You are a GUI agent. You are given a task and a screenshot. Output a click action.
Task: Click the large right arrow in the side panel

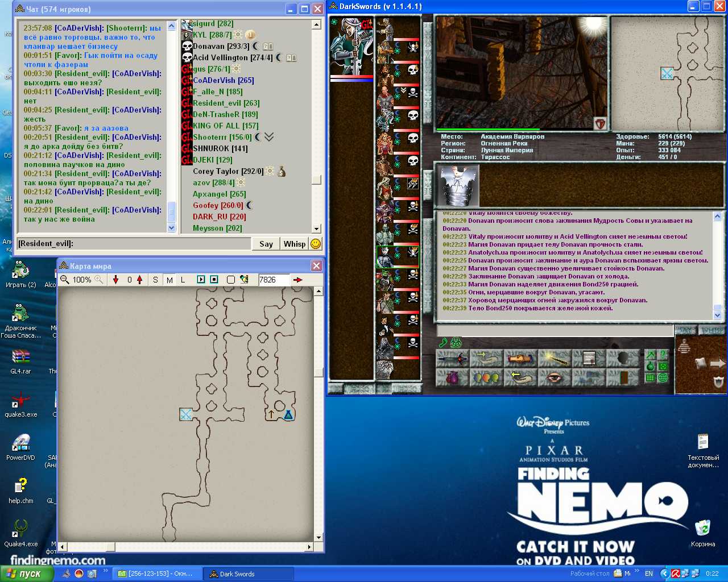coord(717,363)
